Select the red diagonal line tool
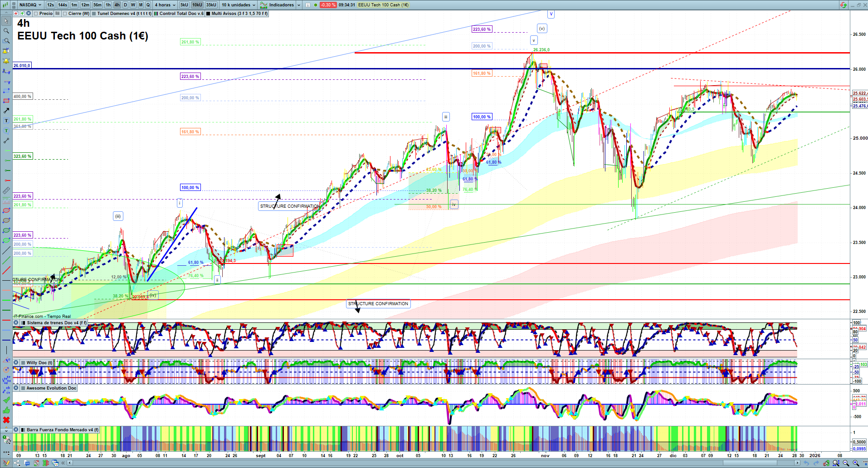 click(6, 270)
